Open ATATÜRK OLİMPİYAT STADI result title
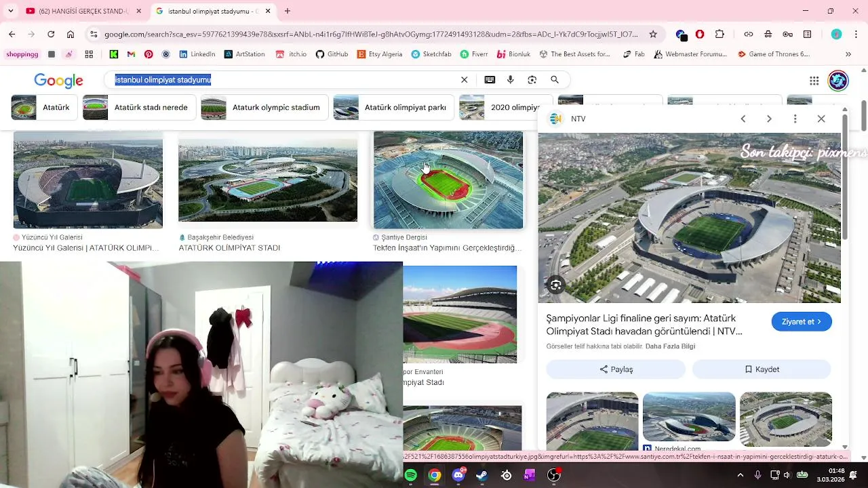Image resolution: width=868 pixels, height=488 pixels. (x=229, y=248)
